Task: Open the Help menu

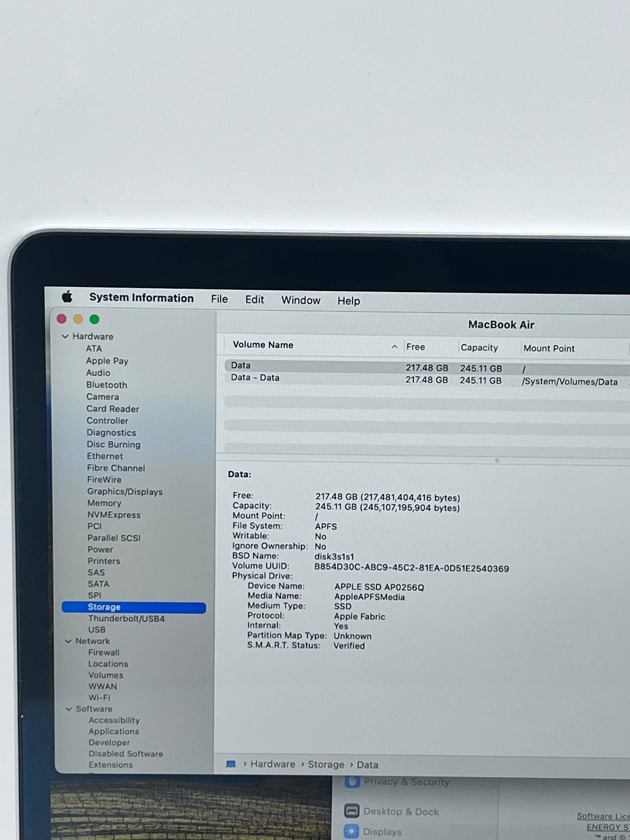Action: pyautogui.click(x=349, y=301)
